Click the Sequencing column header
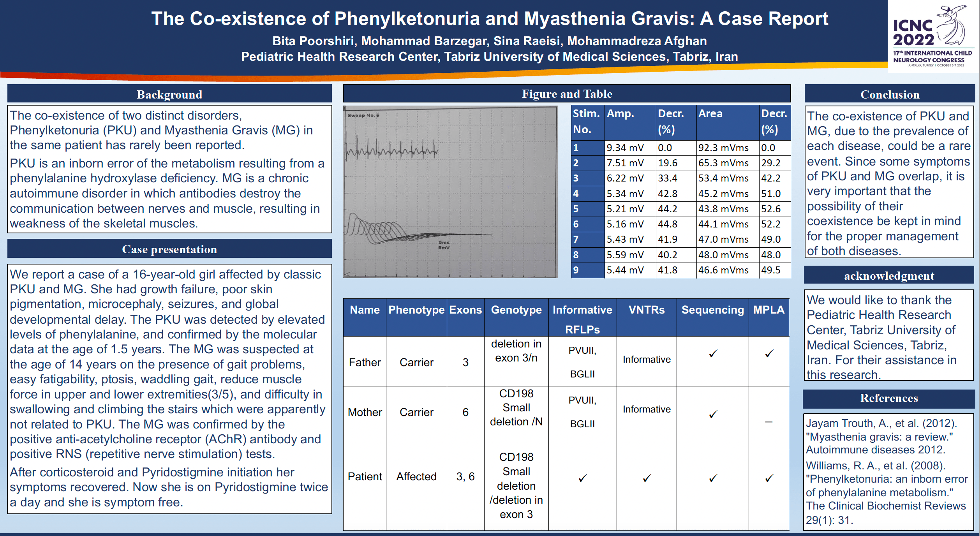This screenshot has height=536, width=980. click(x=712, y=317)
